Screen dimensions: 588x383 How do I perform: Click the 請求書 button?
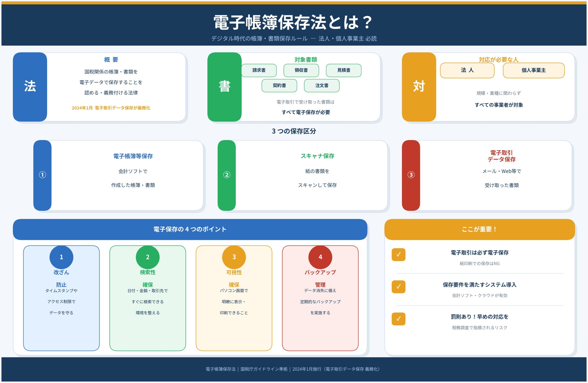[x=259, y=70]
